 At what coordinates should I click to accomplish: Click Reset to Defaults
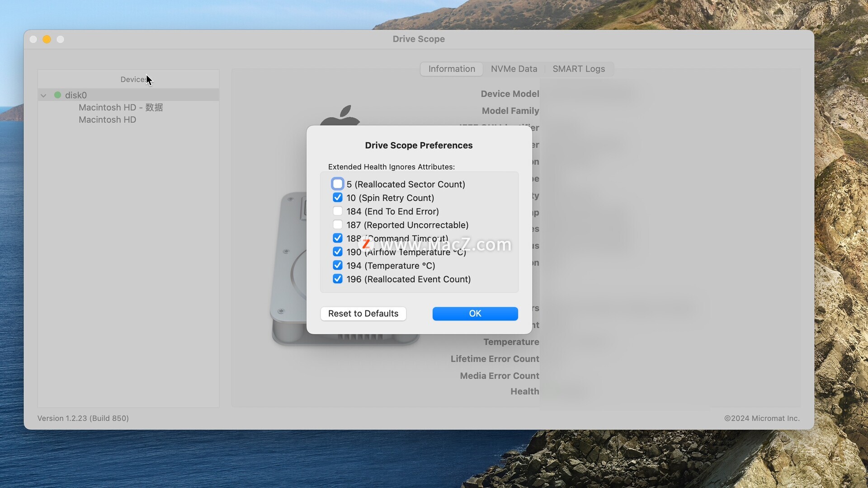pos(363,314)
